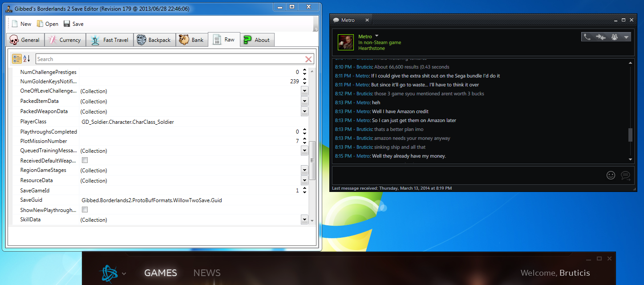The width and height of the screenshot is (644, 285).
Task: Start a voice call with Metro
Action: [587, 37]
